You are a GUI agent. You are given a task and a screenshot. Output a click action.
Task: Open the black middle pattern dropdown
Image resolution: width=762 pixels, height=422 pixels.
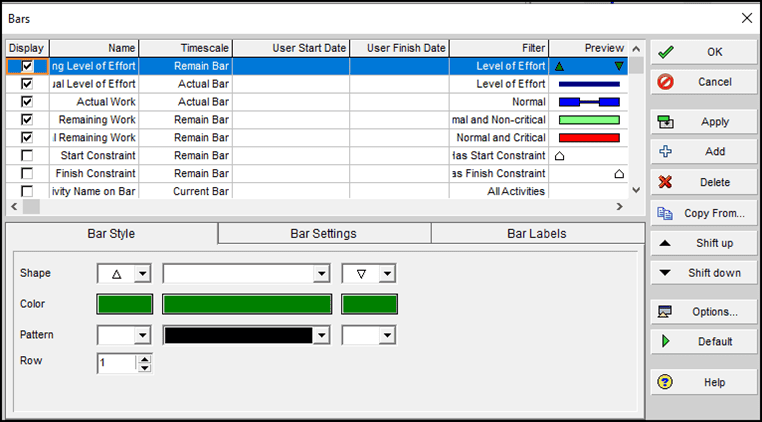(x=321, y=336)
